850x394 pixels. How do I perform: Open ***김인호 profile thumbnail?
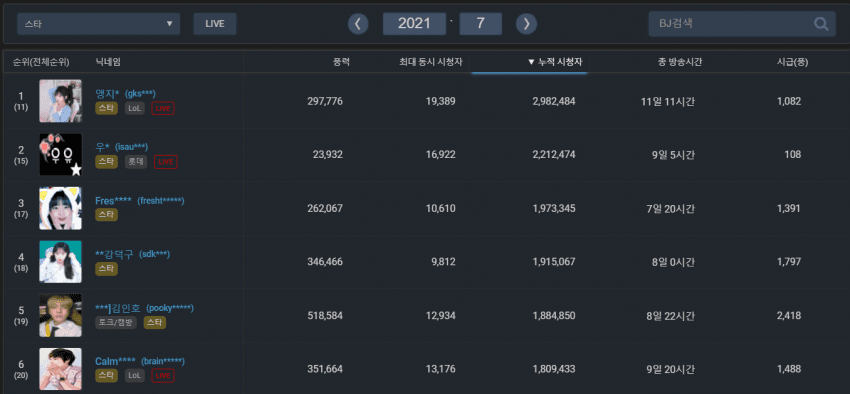pos(60,315)
